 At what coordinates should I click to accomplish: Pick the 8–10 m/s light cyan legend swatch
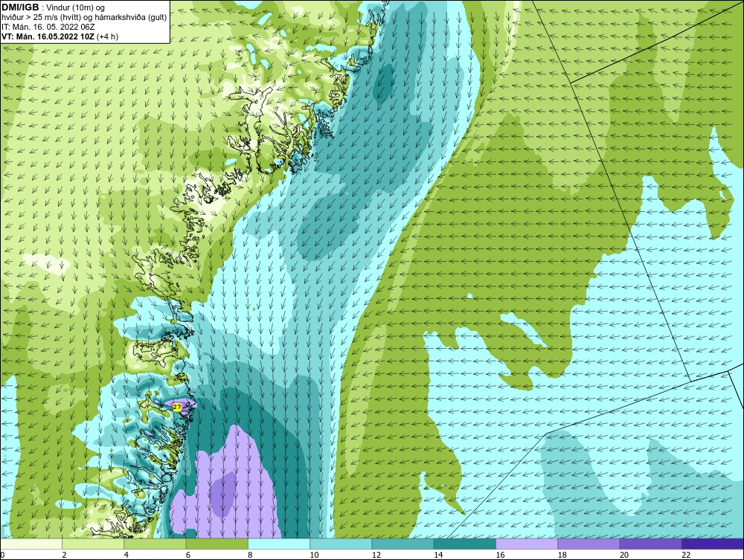279,544
